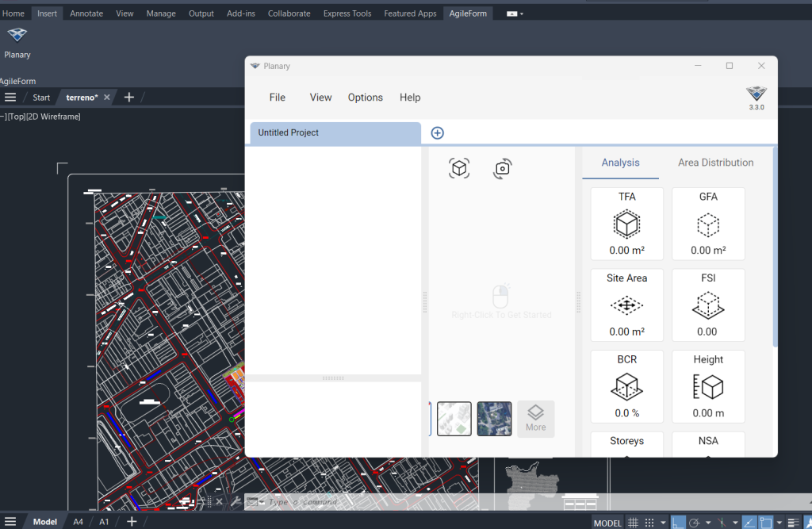
Task: Click the Planary analysis panel scrollbar
Action: click(x=775, y=247)
